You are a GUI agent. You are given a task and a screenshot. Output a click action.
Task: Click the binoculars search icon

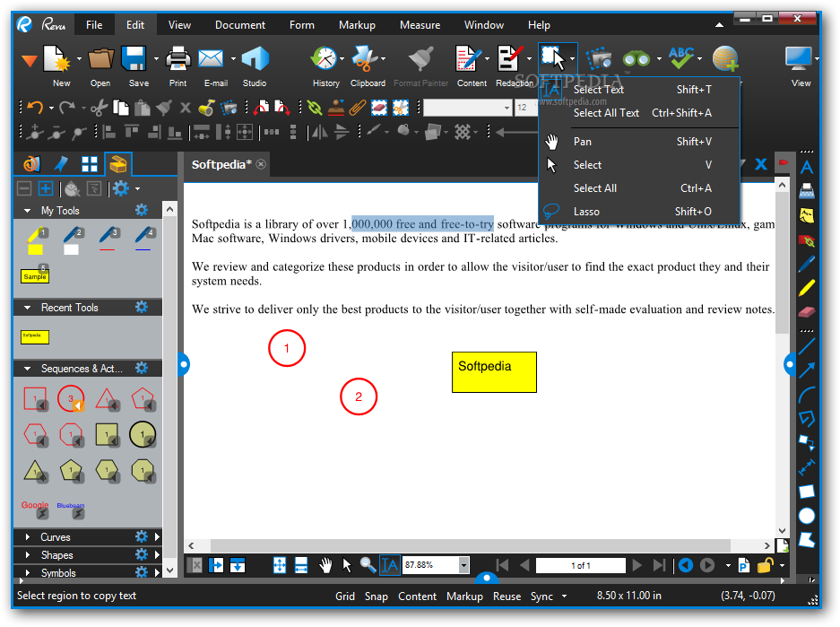pos(636,59)
